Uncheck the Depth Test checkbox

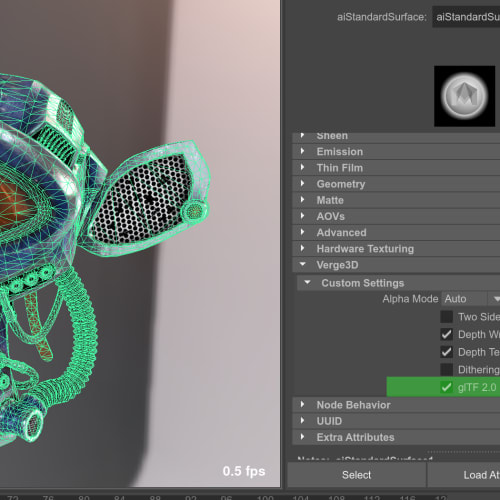pyautogui.click(x=446, y=352)
